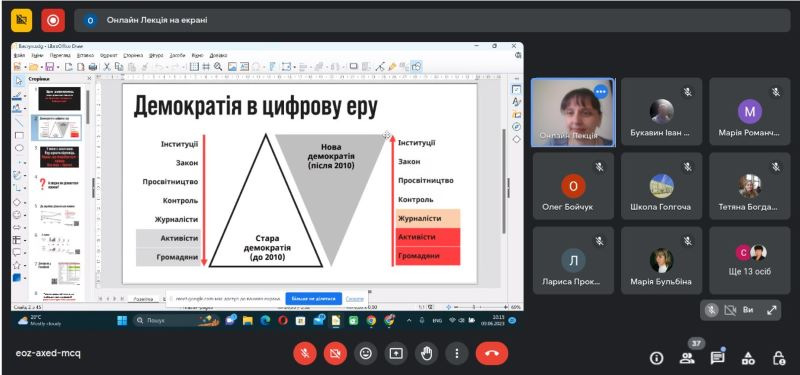This screenshot has height=375, width=800.
Task: Open the emoji reactions button
Action: [x=365, y=354]
